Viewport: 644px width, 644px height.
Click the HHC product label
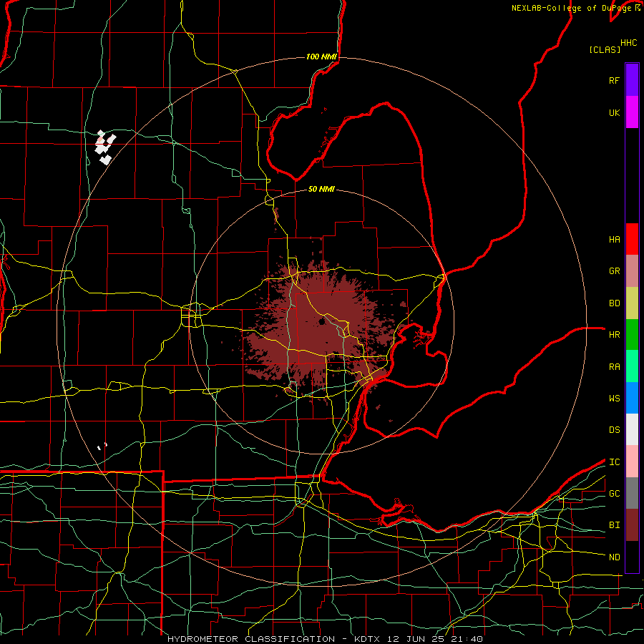(628, 43)
